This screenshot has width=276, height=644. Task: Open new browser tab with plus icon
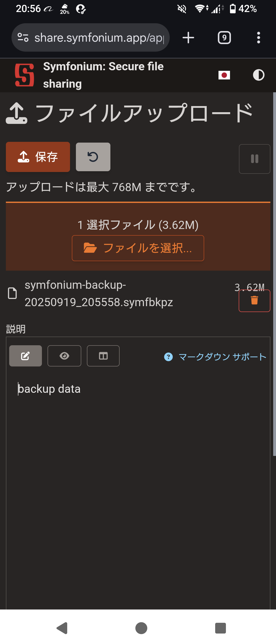[x=188, y=38]
